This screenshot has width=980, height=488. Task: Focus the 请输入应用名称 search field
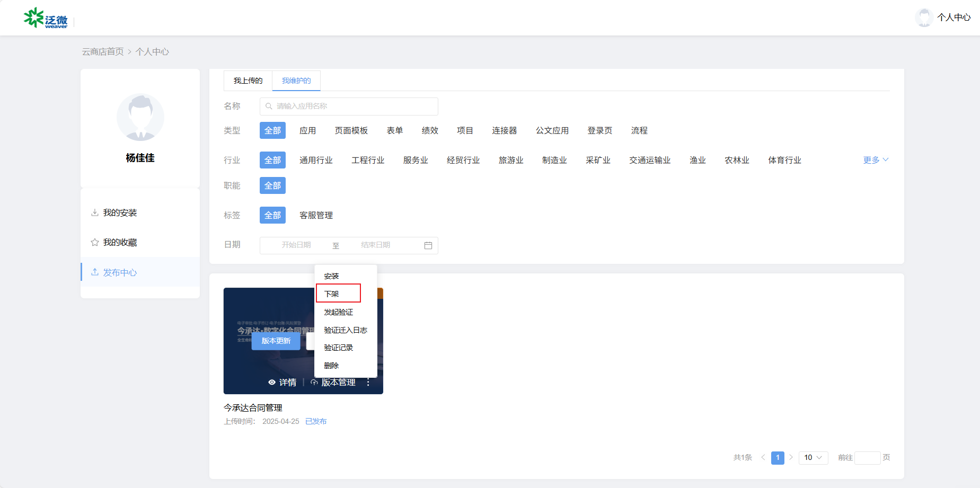tap(349, 106)
